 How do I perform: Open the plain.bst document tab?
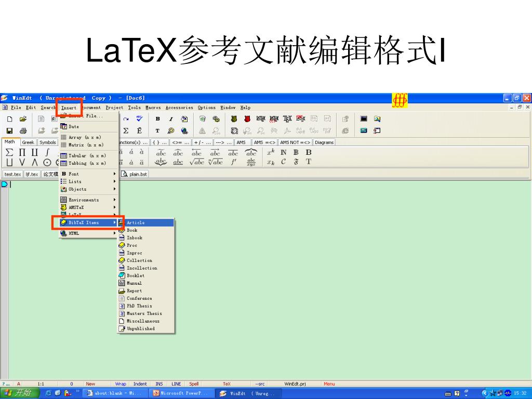pyautogui.click(x=135, y=174)
